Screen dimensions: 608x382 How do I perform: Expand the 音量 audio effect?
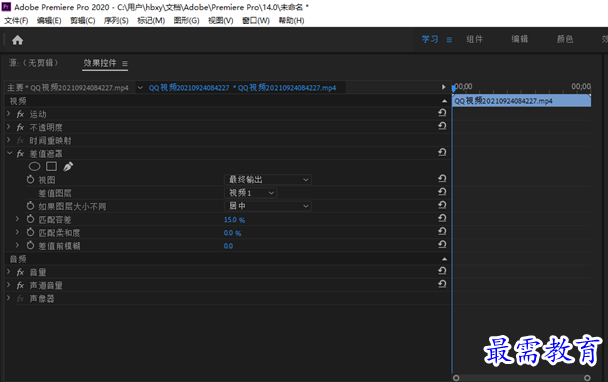click(9, 272)
